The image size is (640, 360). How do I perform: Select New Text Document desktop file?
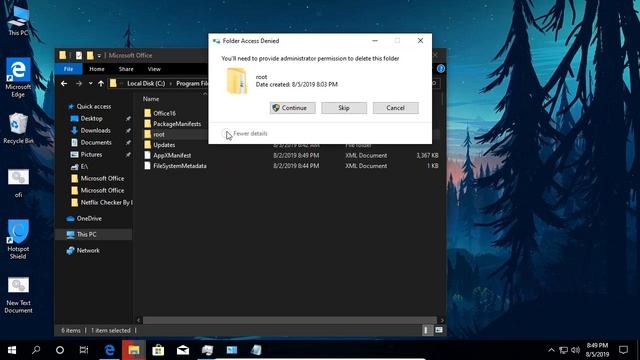pos(18,295)
